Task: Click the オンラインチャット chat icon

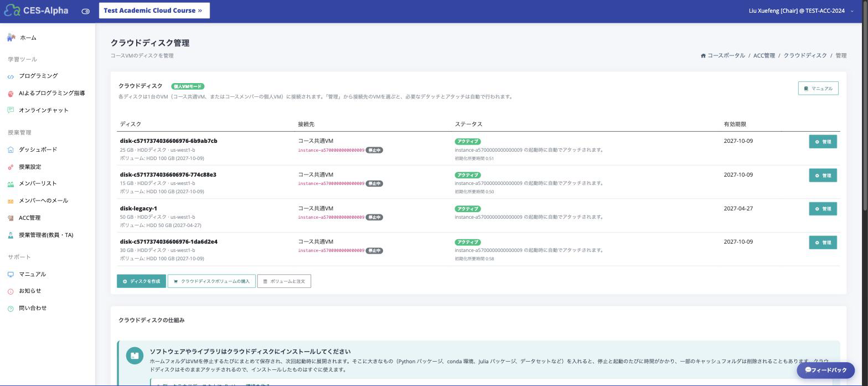Action: pos(11,110)
